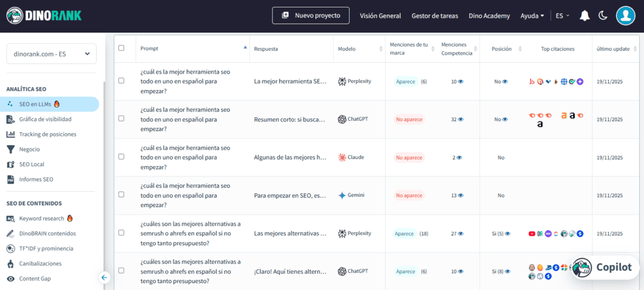Click the Perplexity logo in the first row

[x=341, y=81]
